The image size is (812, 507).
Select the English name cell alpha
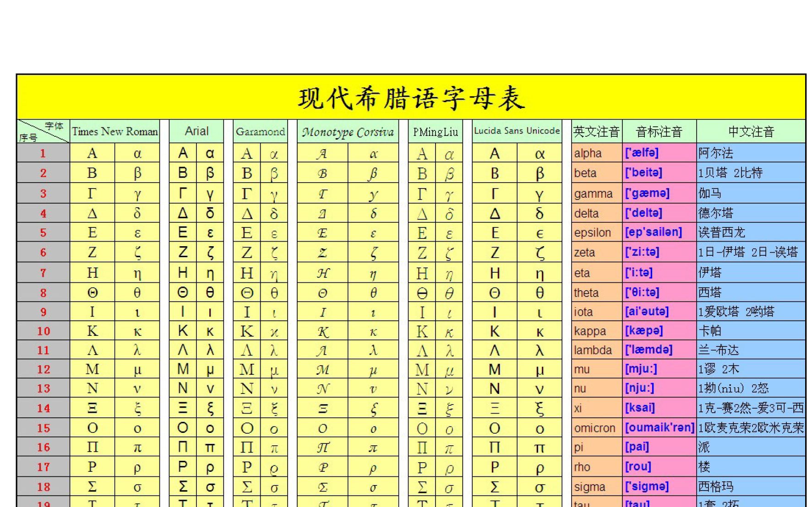pos(597,153)
